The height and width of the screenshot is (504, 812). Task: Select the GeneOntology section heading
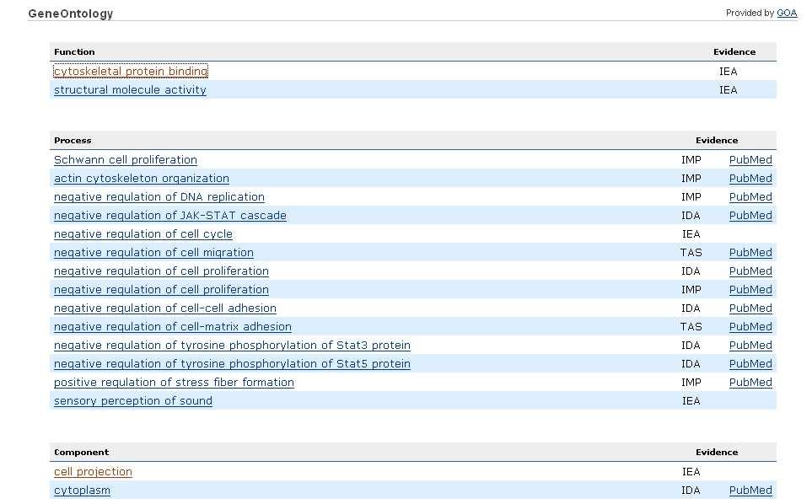click(x=71, y=13)
